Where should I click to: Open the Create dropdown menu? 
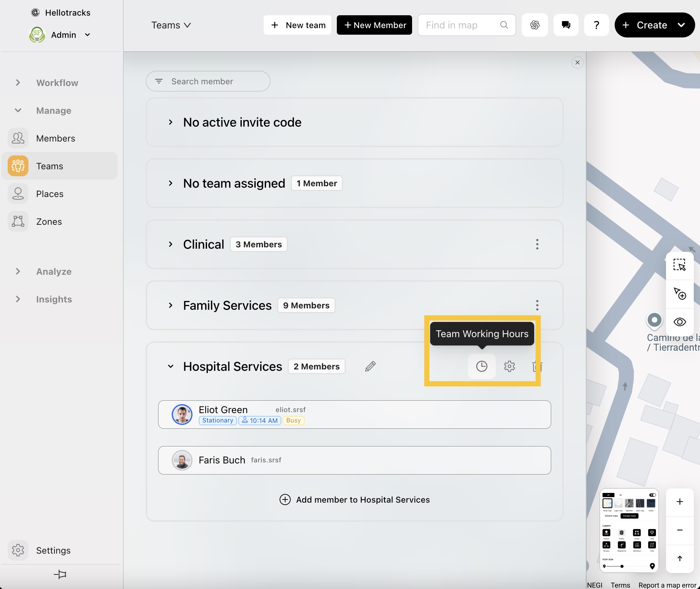[x=681, y=25]
